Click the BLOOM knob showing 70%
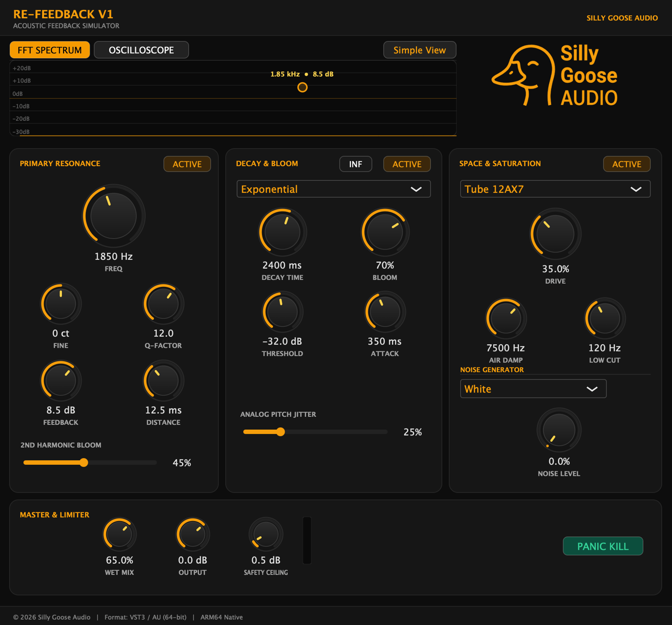 click(385, 232)
